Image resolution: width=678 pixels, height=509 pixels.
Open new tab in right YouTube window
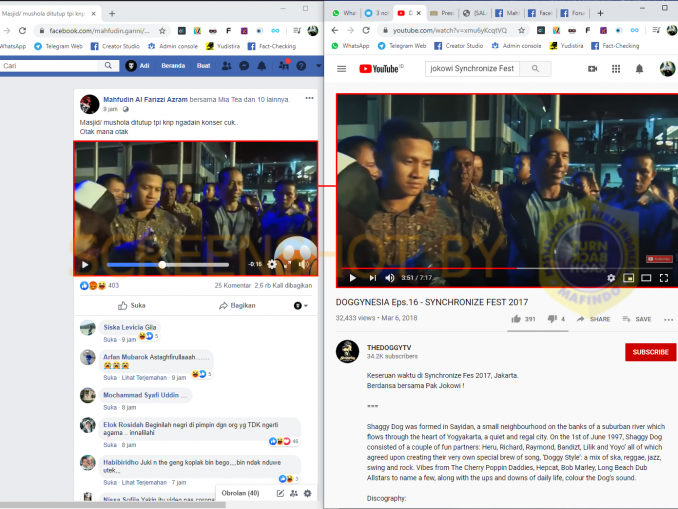[x=600, y=13]
